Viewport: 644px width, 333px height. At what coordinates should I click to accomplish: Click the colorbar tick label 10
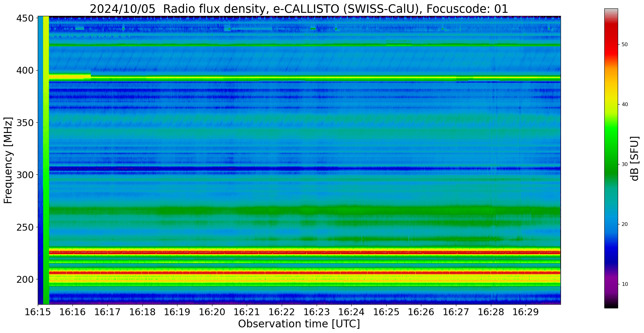(625, 284)
